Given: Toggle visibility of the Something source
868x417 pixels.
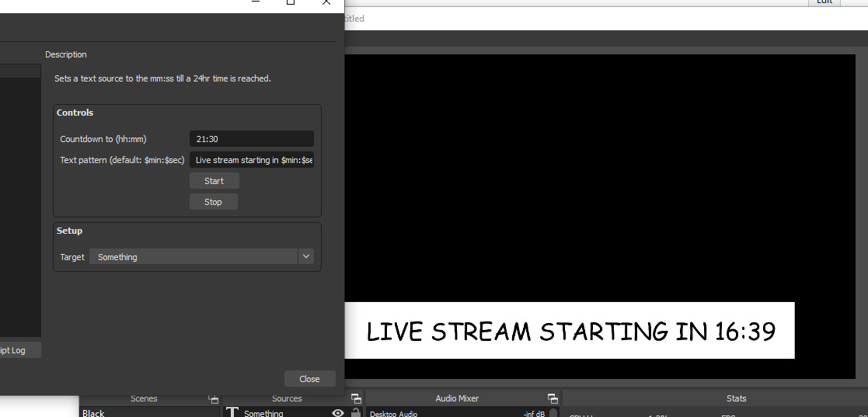Looking at the screenshot, I should pyautogui.click(x=338, y=412).
